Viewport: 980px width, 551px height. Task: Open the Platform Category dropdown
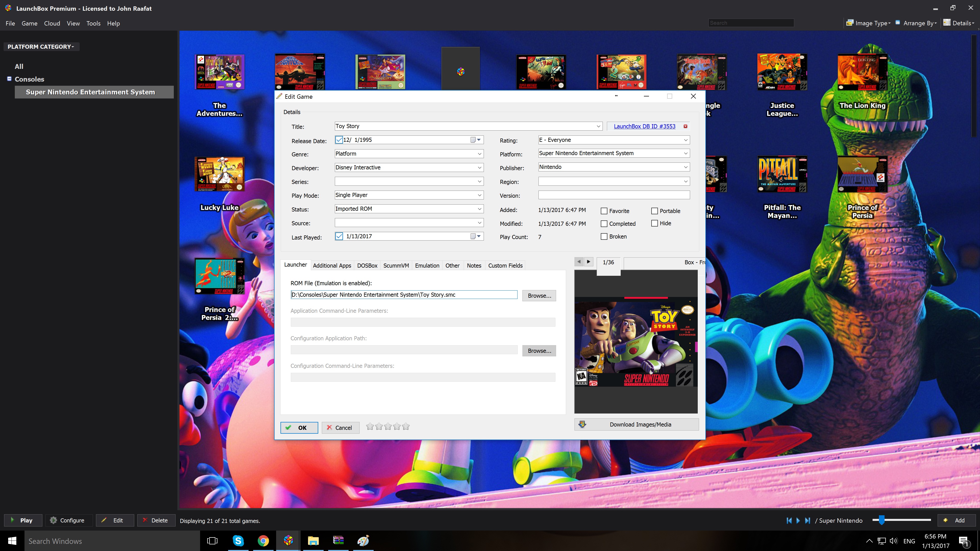tap(41, 46)
